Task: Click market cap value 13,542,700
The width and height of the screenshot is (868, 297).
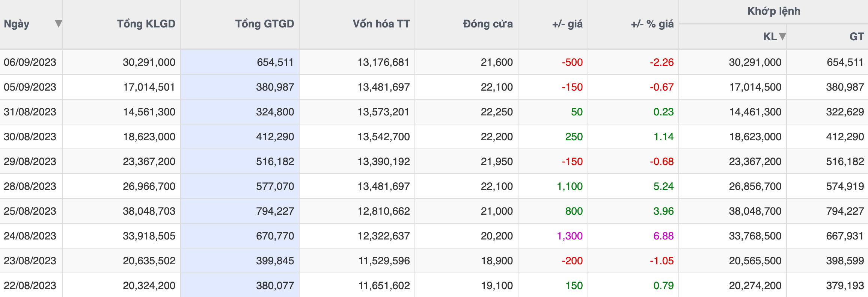Action: tap(383, 136)
